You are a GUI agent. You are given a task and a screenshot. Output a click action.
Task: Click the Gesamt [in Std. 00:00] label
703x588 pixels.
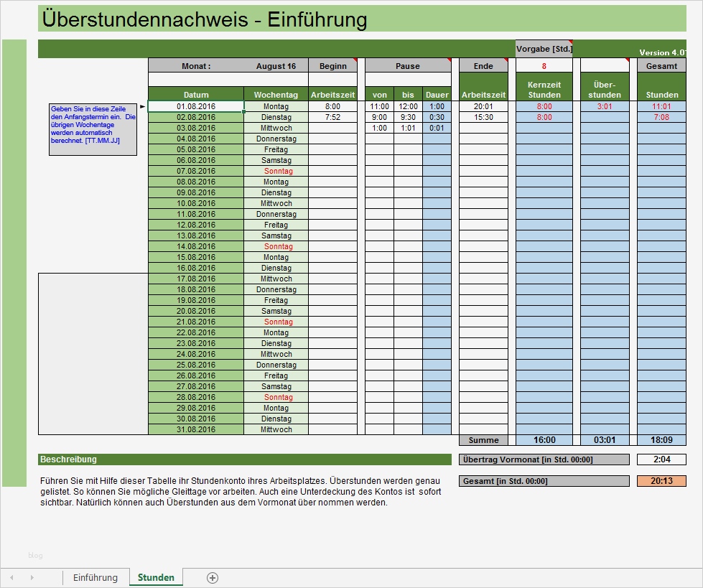point(544,481)
